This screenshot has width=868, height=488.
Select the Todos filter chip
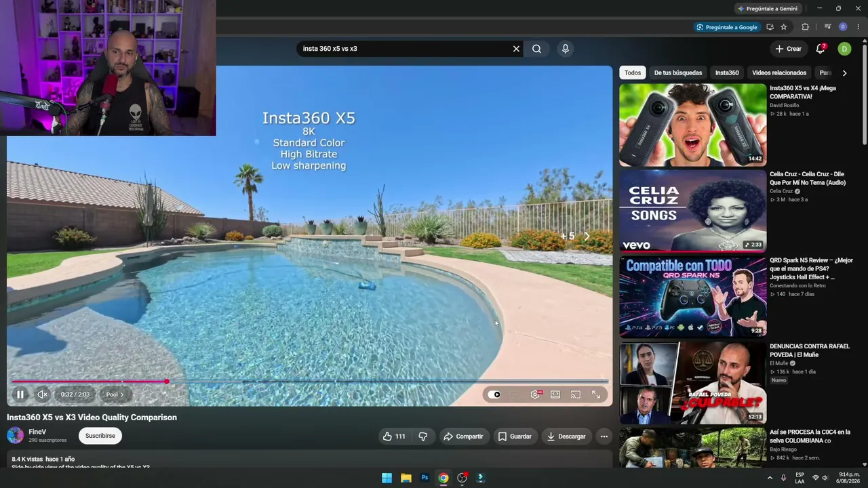tap(633, 73)
